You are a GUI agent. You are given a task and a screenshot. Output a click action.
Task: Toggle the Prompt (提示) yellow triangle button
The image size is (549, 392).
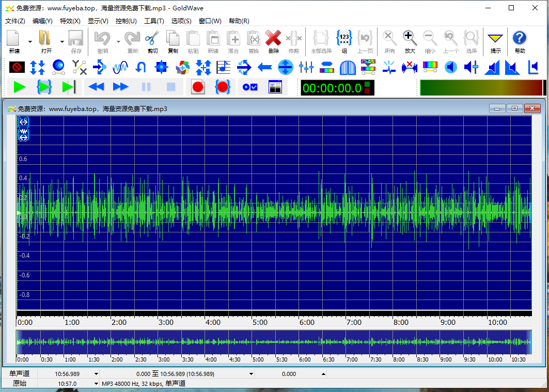pyautogui.click(x=495, y=39)
